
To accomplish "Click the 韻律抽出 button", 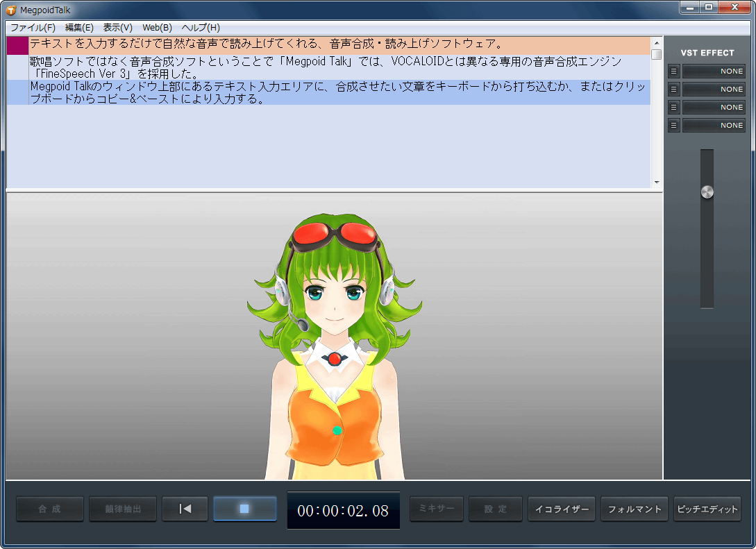I will [123, 509].
